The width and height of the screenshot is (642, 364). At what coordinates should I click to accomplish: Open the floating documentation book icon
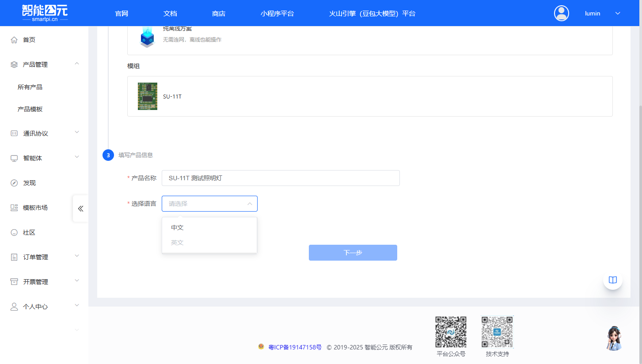coord(612,280)
